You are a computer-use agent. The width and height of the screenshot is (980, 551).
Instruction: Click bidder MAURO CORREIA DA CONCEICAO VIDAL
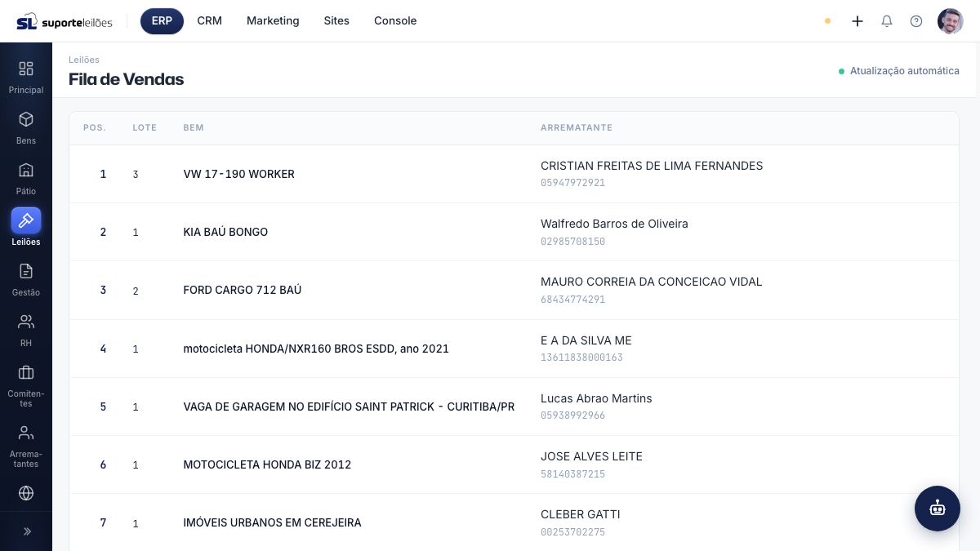click(x=651, y=282)
